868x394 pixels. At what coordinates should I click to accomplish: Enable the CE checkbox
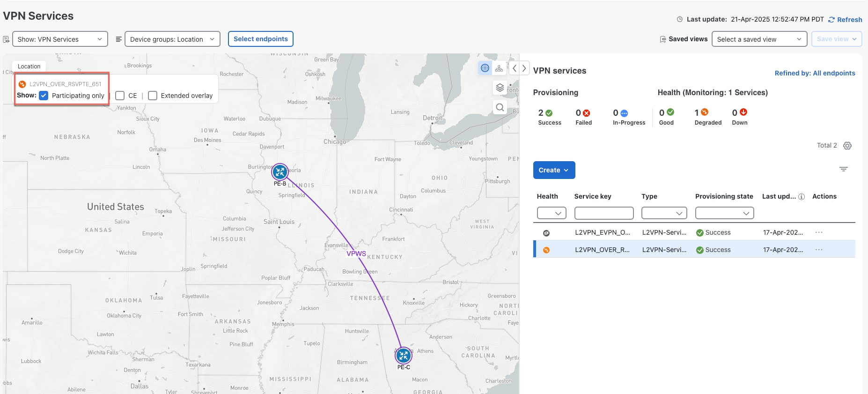tap(120, 96)
